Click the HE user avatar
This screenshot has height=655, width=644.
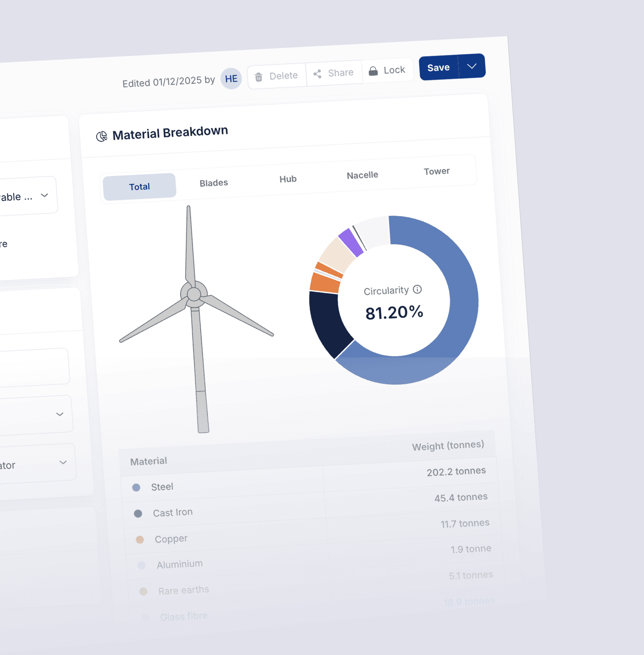[x=231, y=78]
